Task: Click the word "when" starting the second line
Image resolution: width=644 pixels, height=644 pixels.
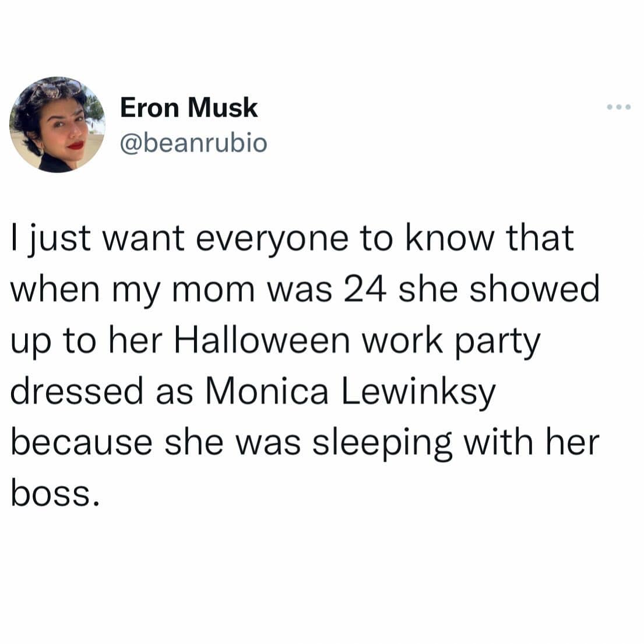Action: coord(55,290)
